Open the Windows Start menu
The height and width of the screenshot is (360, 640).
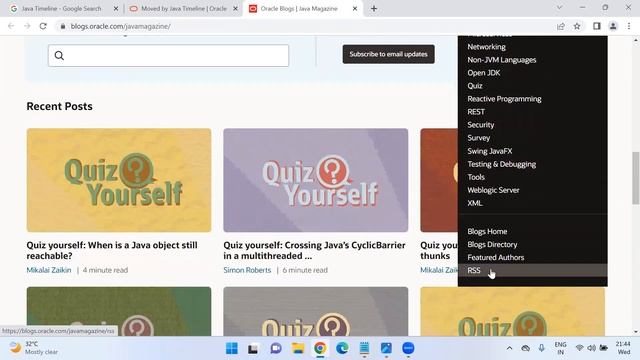tap(231, 348)
